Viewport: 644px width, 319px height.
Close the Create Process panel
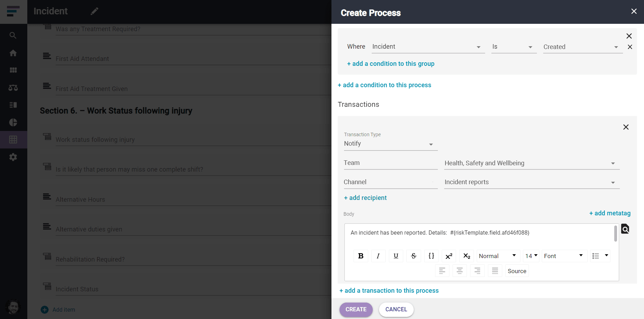[634, 11]
